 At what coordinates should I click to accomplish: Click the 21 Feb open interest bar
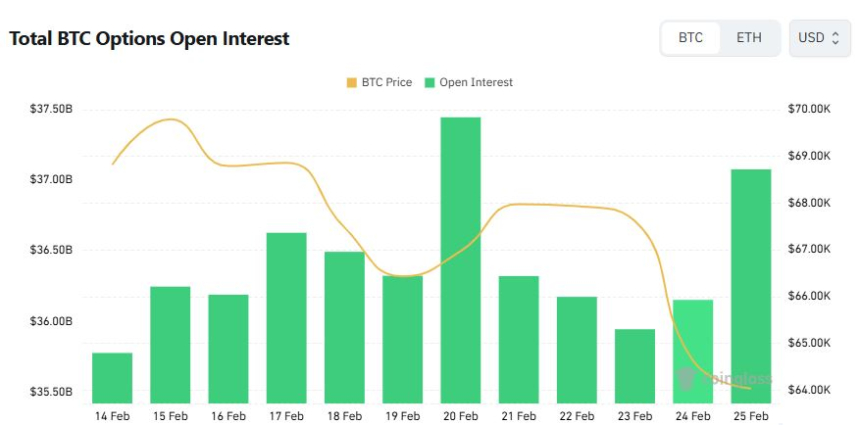point(518,340)
